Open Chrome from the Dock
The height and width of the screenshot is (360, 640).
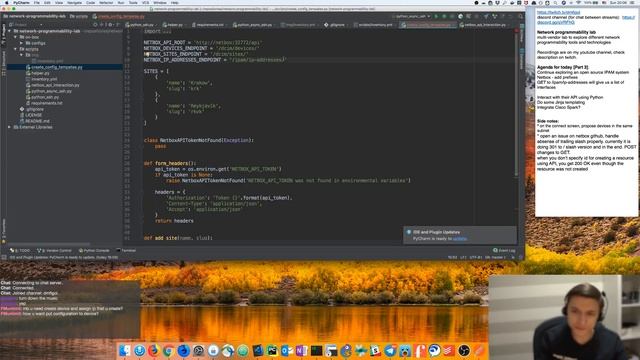click(168, 350)
